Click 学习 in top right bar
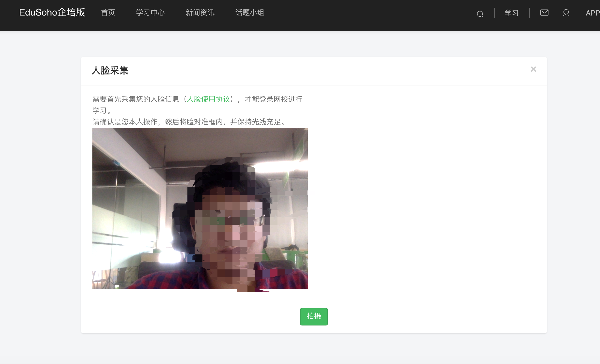Viewport: 600px width, 364px height. [x=511, y=13]
